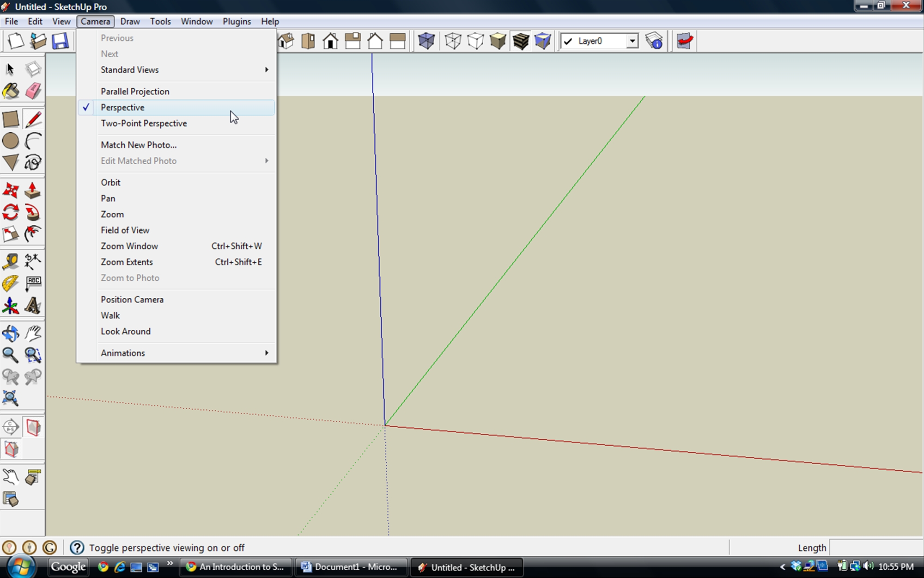Choose Zoom Extents from Camera menu
The height and width of the screenshot is (578, 924).
point(176,262)
